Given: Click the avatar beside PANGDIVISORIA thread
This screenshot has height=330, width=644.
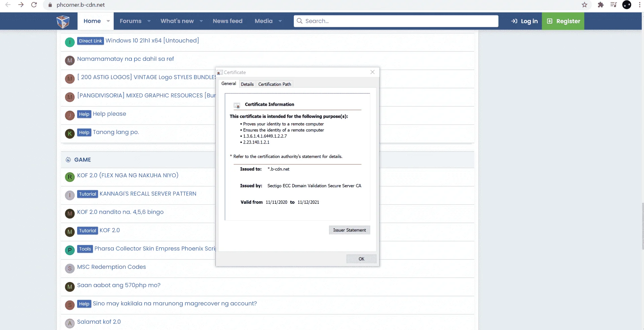Looking at the screenshot, I should tap(70, 97).
